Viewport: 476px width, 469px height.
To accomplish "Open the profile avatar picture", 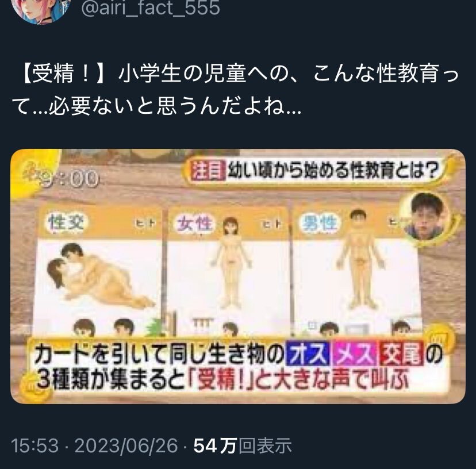I will [x=43, y=10].
